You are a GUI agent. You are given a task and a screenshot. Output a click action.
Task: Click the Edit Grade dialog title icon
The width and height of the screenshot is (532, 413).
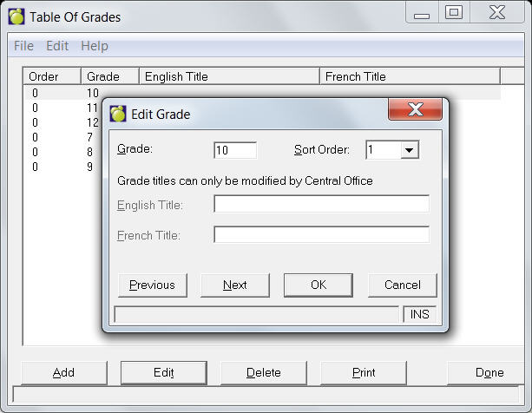coord(117,113)
